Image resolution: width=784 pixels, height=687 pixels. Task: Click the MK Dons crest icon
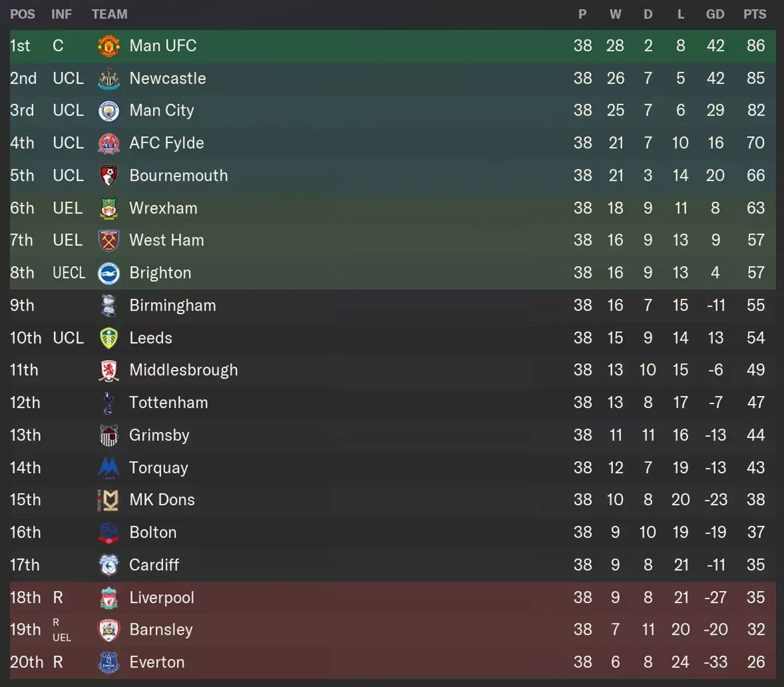point(108,500)
